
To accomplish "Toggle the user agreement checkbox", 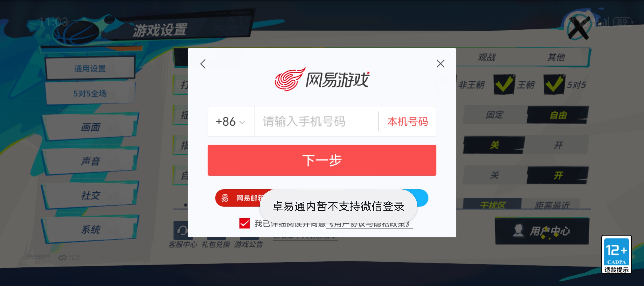I will click(x=244, y=223).
